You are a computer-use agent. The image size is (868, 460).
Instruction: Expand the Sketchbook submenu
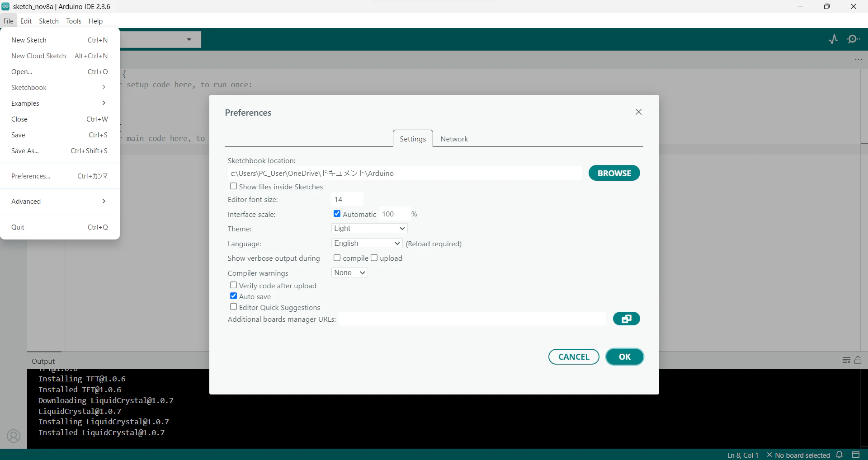(x=60, y=87)
